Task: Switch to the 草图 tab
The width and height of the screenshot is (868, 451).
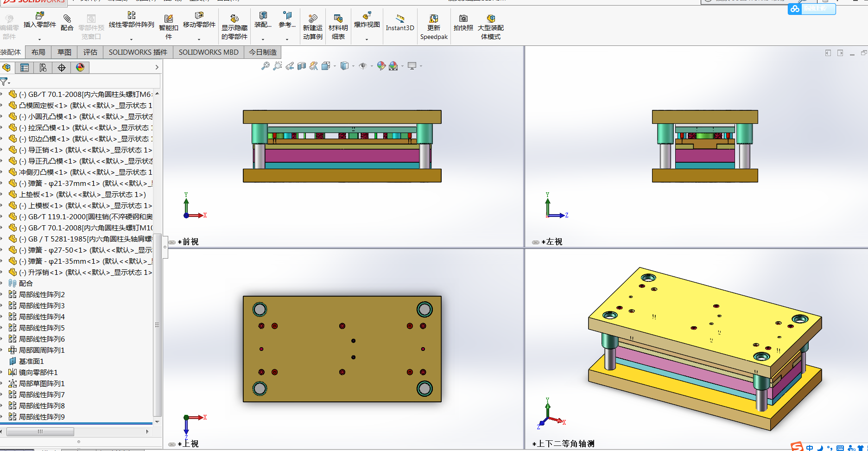Action: tap(64, 52)
